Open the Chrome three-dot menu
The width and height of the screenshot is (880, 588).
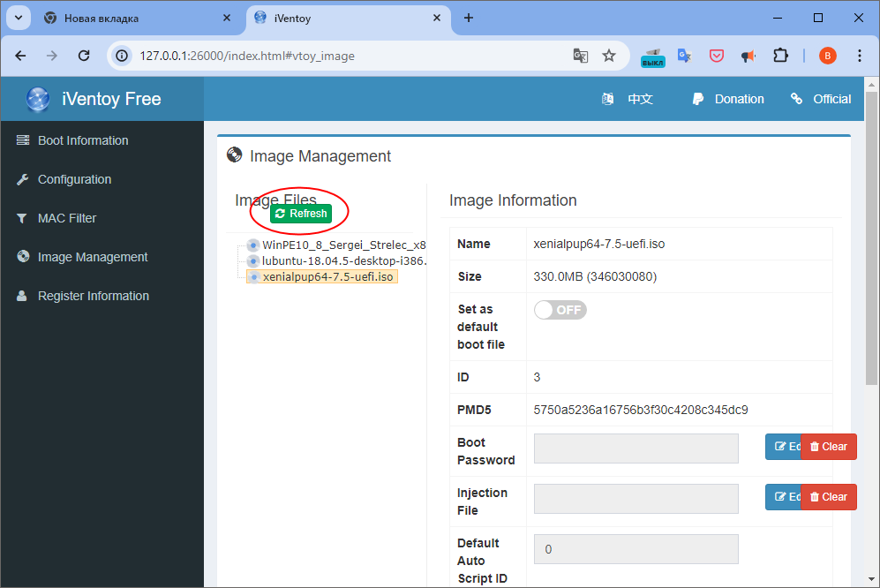859,56
